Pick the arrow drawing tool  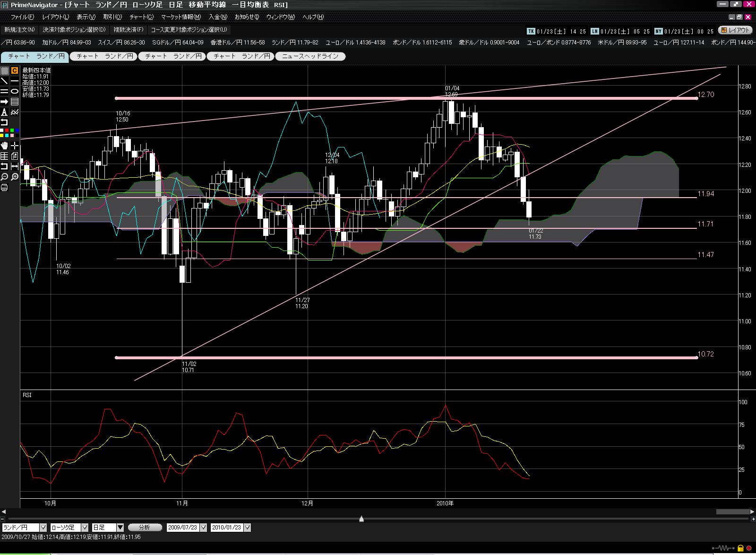(x=4, y=102)
